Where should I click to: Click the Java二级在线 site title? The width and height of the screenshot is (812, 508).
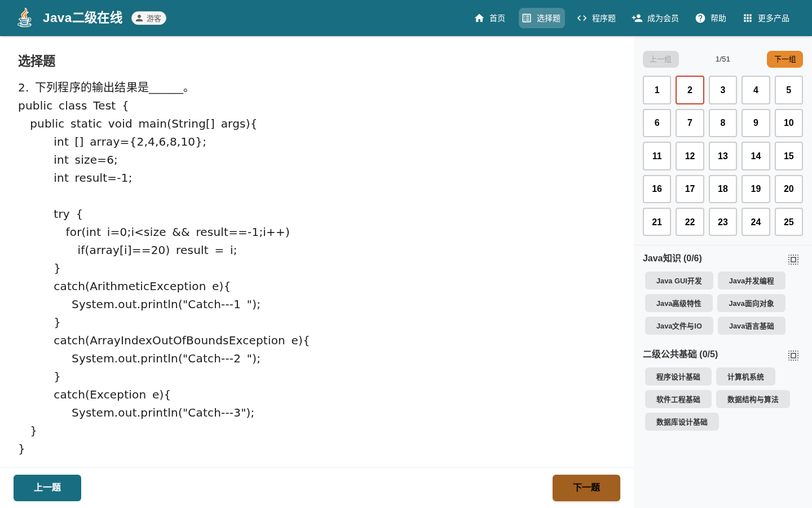pyautogui.click(x=83, y=18)
